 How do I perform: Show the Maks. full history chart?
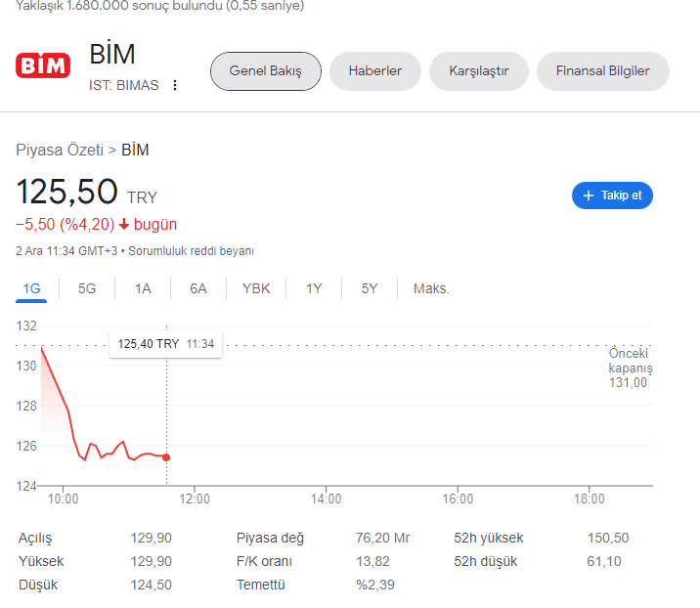431,288
